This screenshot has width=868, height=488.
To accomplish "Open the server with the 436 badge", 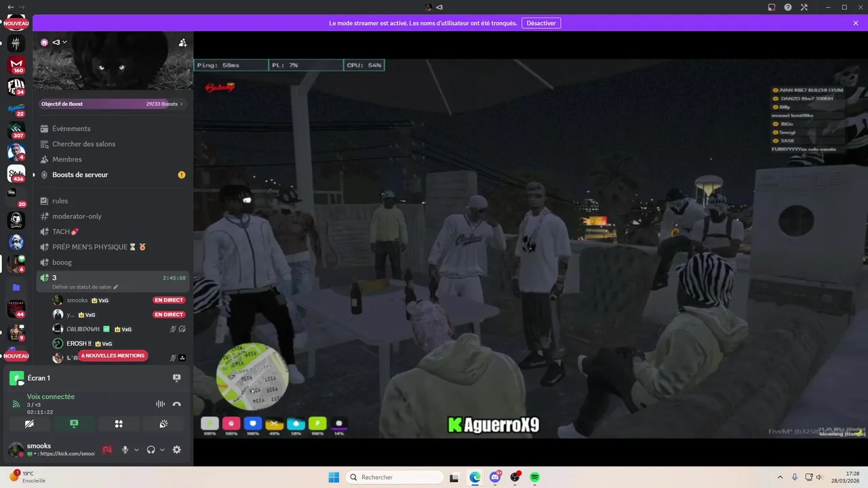I will [x=16, y=174].
